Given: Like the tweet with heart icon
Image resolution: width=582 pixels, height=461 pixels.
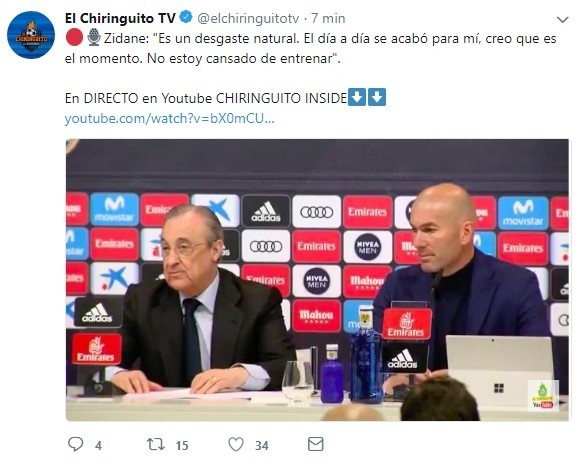Looking at the screenshot, I should pyautogui.click(x=236, y=444).
